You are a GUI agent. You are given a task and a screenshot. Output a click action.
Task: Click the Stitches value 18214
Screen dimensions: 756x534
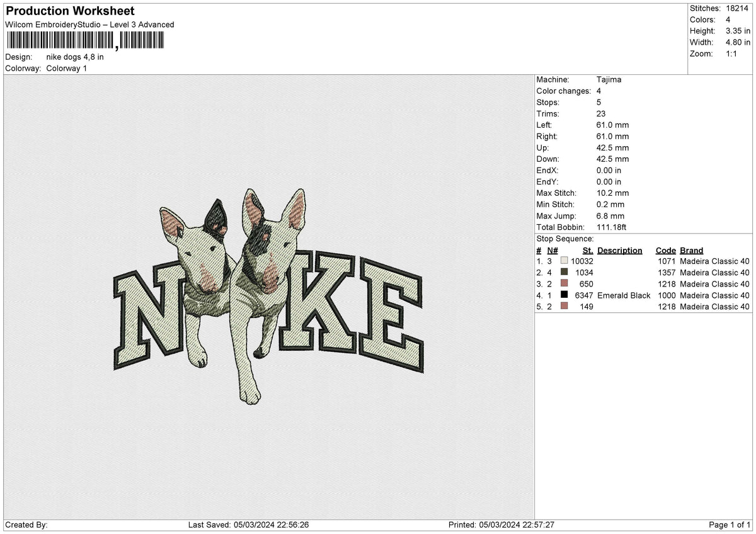click(x=737, y=8)
